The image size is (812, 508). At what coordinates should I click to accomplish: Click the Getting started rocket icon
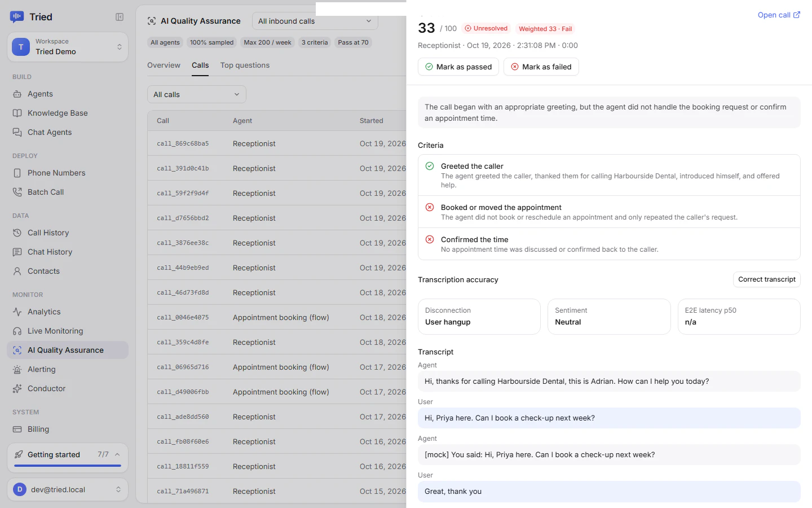click(x=19, y=455)
